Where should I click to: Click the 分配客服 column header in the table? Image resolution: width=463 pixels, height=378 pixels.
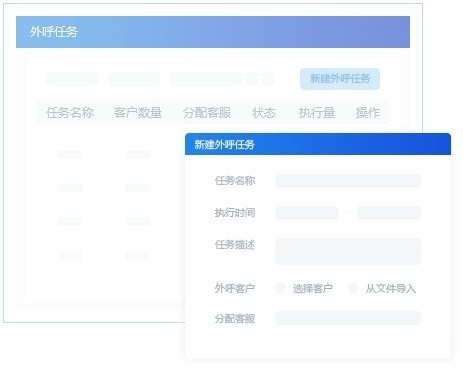click(x=207, y=113)
